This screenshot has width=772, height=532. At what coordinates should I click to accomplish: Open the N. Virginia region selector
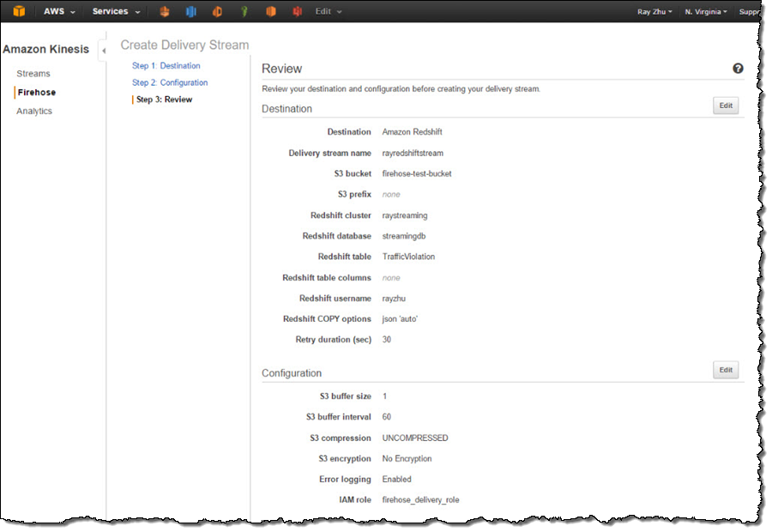tap(705, 12)
